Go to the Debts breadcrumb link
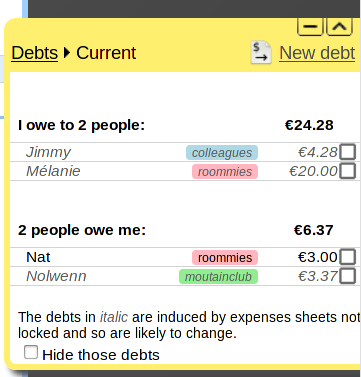Viewport: 361px width, 377px height. pos(35,53)
